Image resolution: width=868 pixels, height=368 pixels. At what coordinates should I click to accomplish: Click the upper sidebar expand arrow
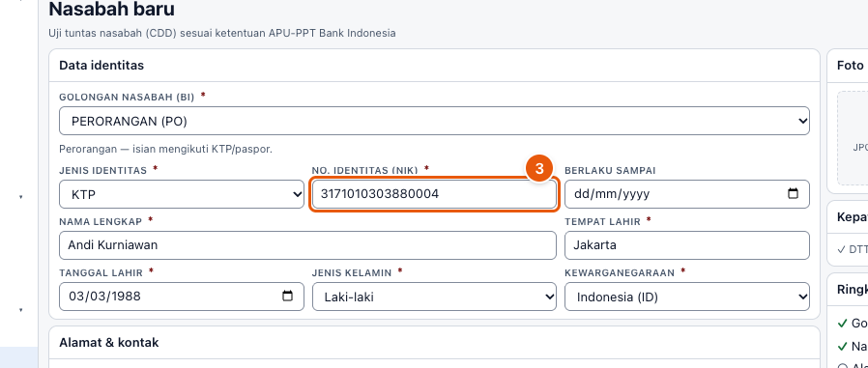click(x=21, y=197)
